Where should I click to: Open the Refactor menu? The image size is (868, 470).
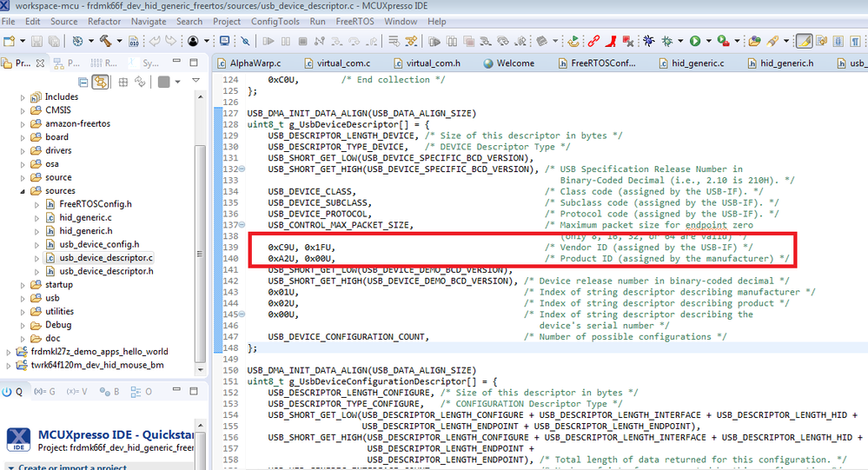point(104,22)
